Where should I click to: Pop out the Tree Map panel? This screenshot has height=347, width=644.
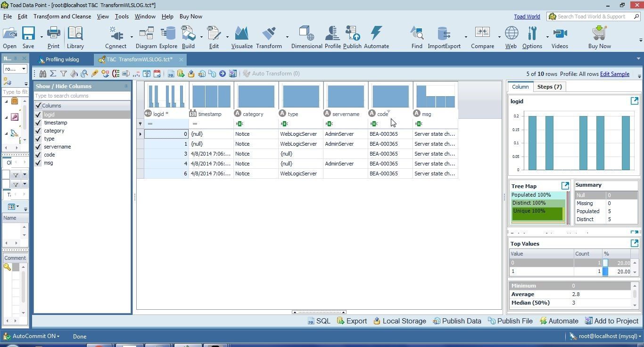click(565, 185)
